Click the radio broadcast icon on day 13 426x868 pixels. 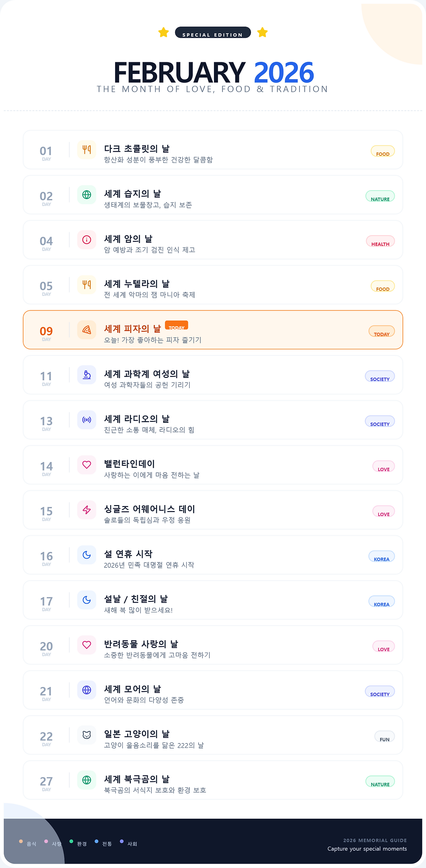pyautogui.click(x=87, y=420)
